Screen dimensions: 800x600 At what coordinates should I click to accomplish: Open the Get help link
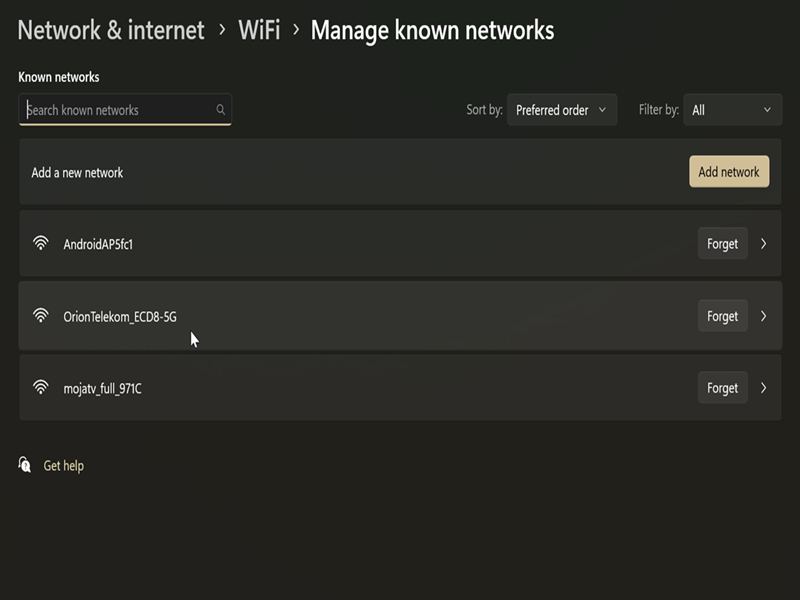(64, 466)
